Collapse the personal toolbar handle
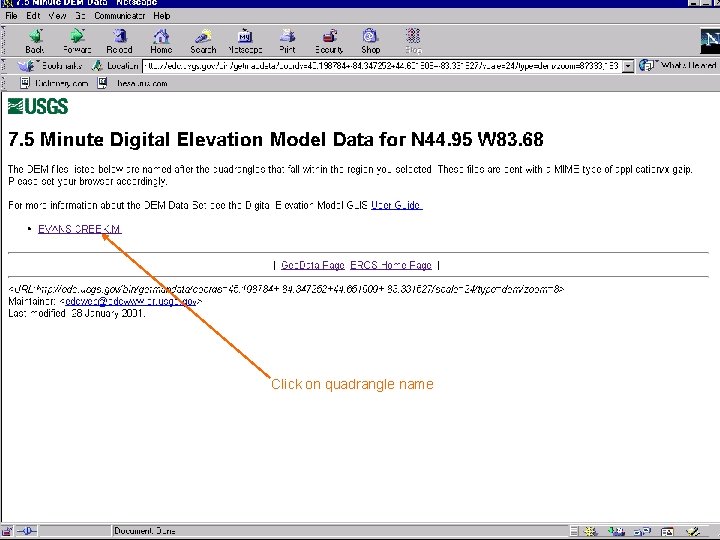720x540 pixels. point(4,83)
